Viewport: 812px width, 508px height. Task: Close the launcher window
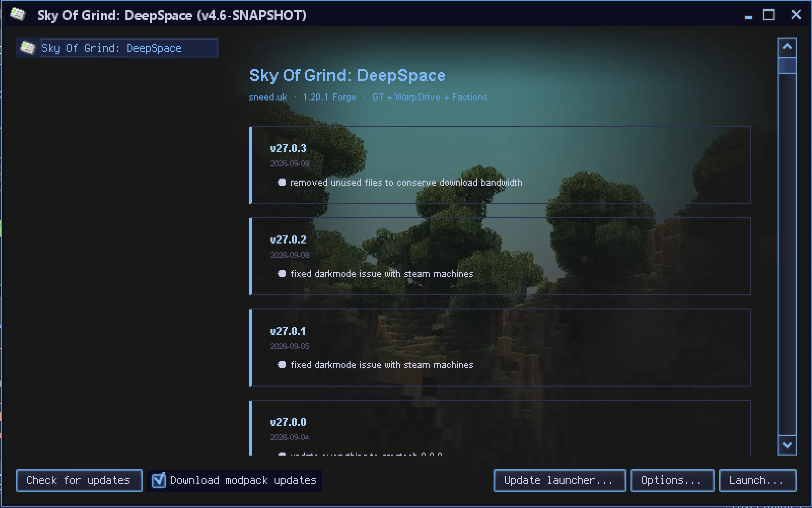796,15
